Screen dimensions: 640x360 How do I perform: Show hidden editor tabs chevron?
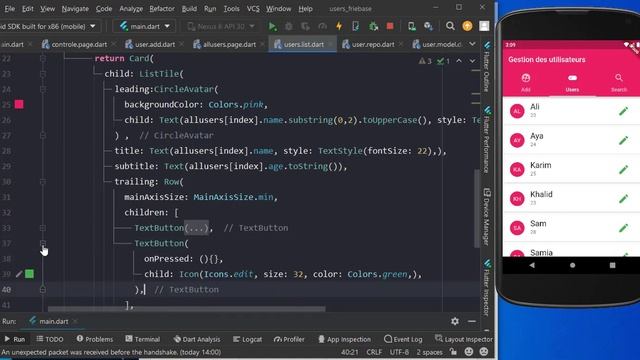pyautogui.click(x=472, y=44)
